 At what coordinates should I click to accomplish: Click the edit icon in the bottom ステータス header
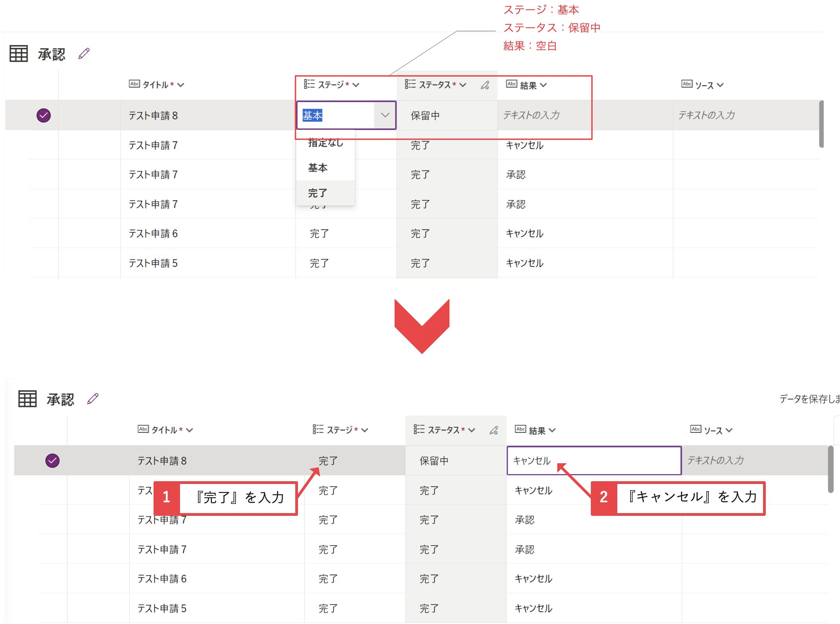494,430
